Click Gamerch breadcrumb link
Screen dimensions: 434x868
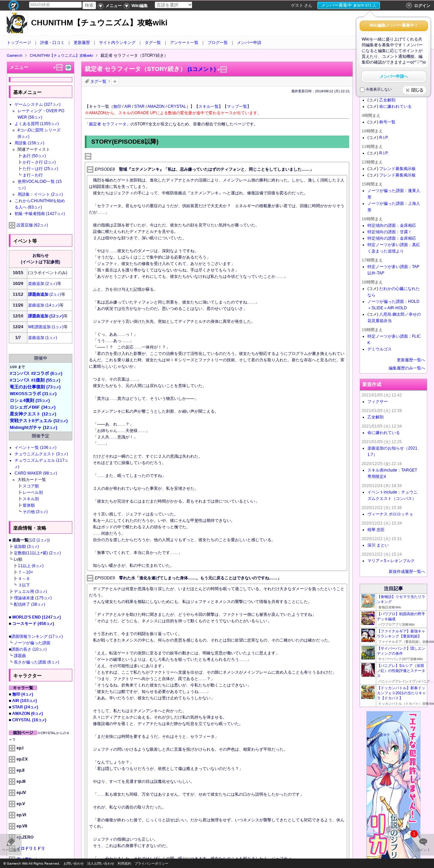pos(15,55)
